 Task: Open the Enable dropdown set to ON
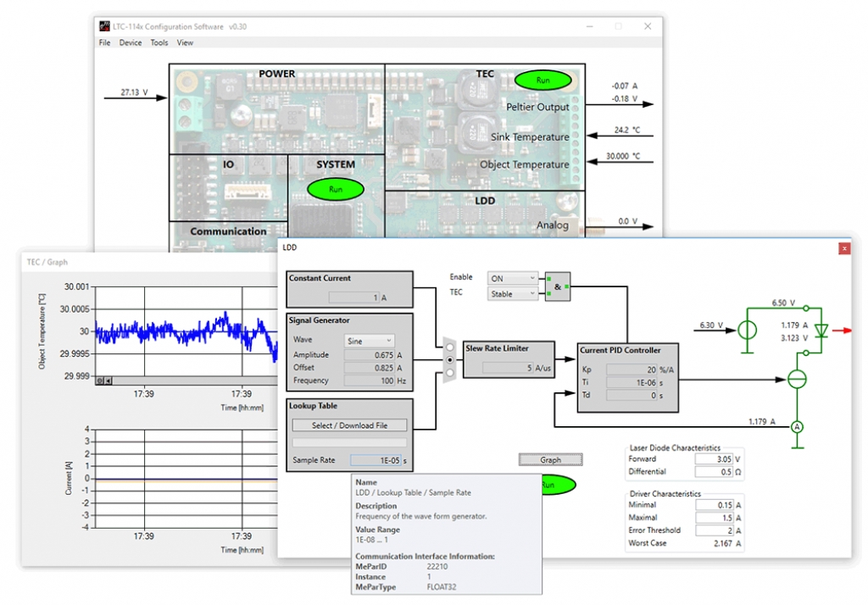512,277
